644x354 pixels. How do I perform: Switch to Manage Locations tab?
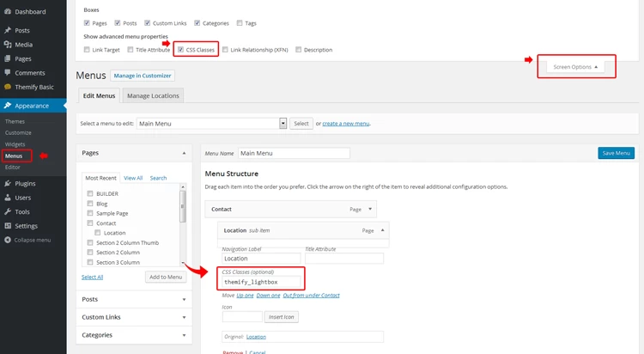pos(153,95)
